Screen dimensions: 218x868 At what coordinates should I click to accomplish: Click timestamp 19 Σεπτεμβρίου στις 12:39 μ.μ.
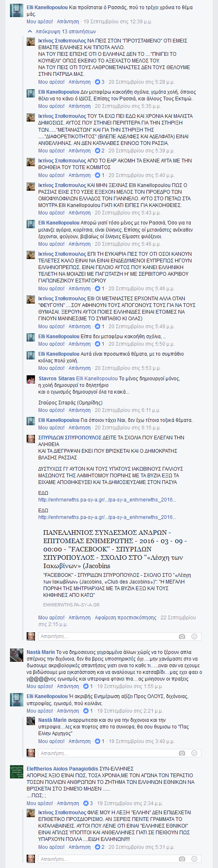click(x=118, y=21)
